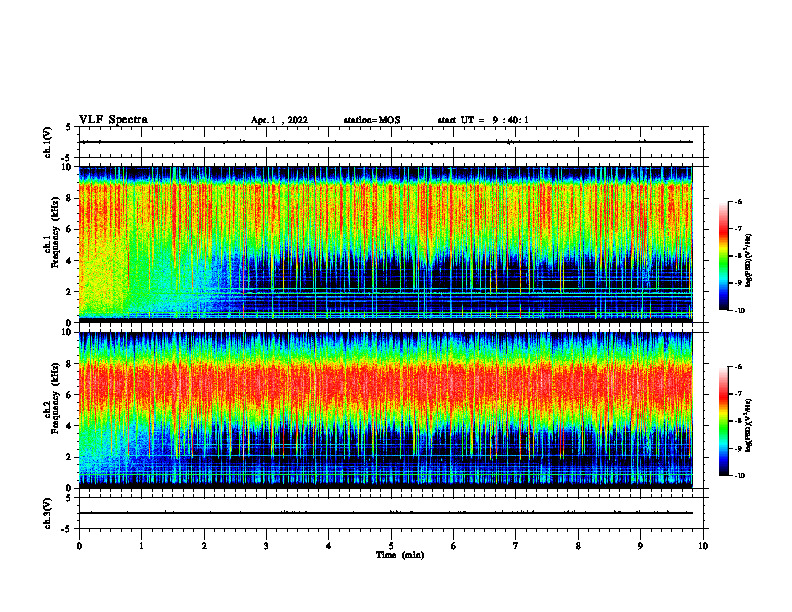Click the "8" kHz tick of ch.2 panel
Screen dimensions: 792x612
[69, 364]
